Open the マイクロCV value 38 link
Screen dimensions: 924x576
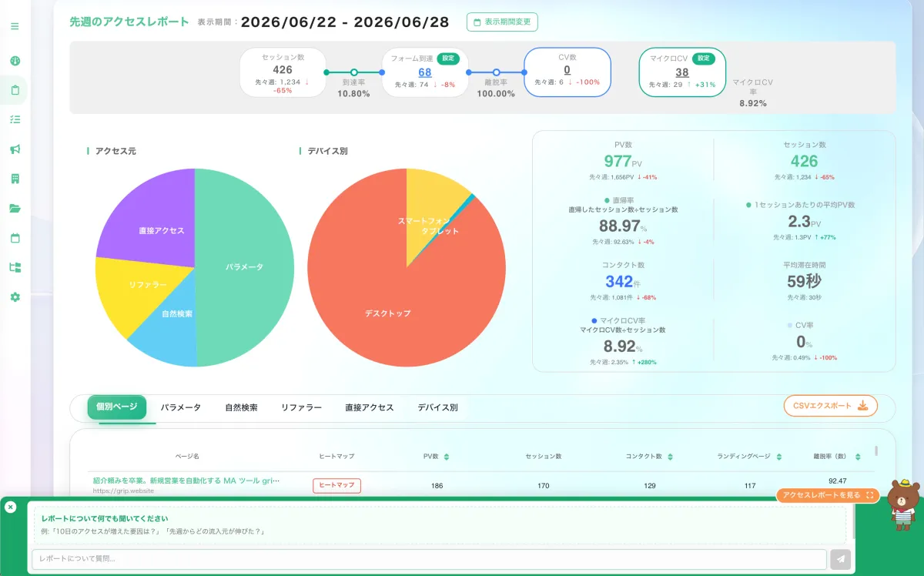682,72
